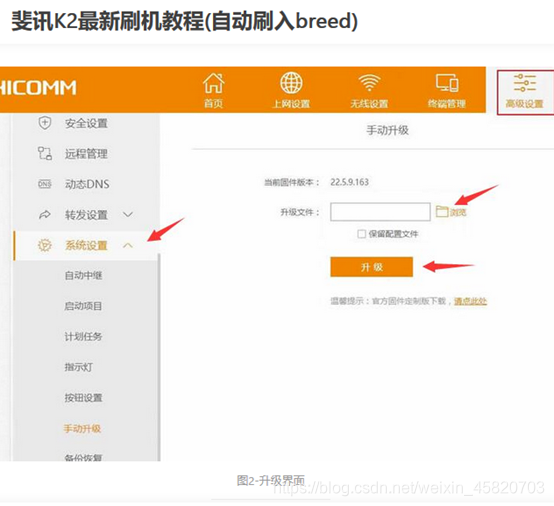
Task: Click the 图2-升级界面 caption
Action: click(x=271, y=480)
